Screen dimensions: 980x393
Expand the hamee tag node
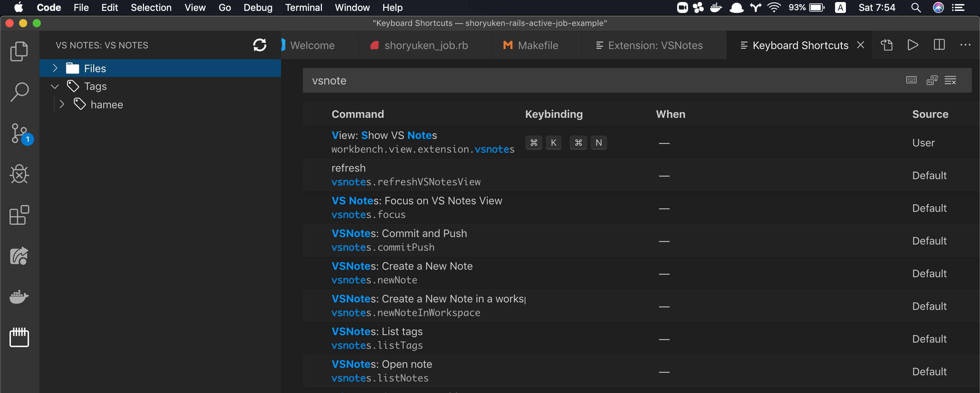pyautogui.click(x=62, y=104)
